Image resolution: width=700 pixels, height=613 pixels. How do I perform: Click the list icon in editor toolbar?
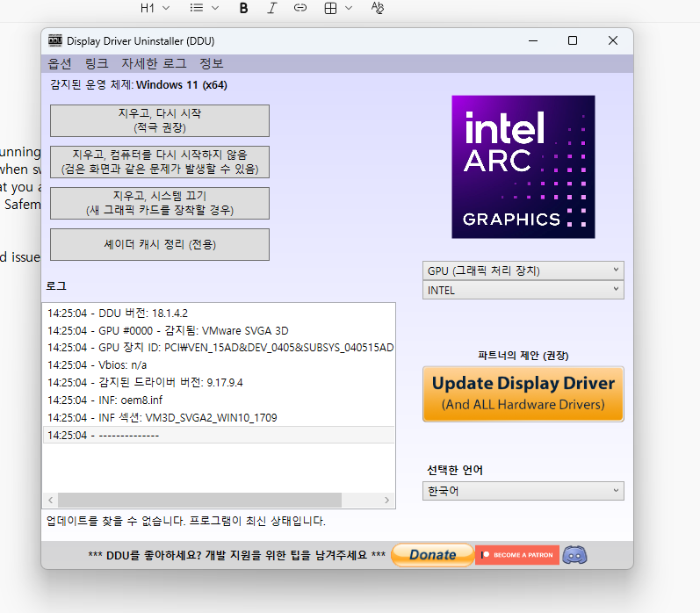coord(197,8)
